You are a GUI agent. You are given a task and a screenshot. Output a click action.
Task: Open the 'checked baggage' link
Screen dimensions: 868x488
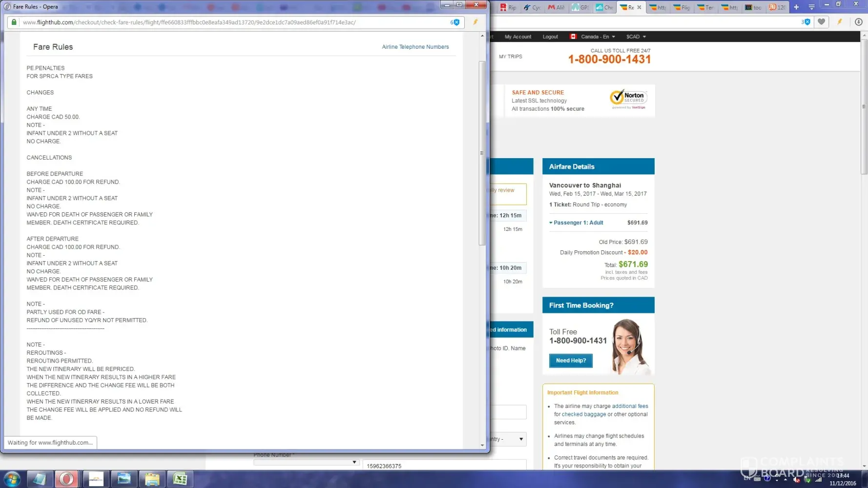(x=584, y=414)
